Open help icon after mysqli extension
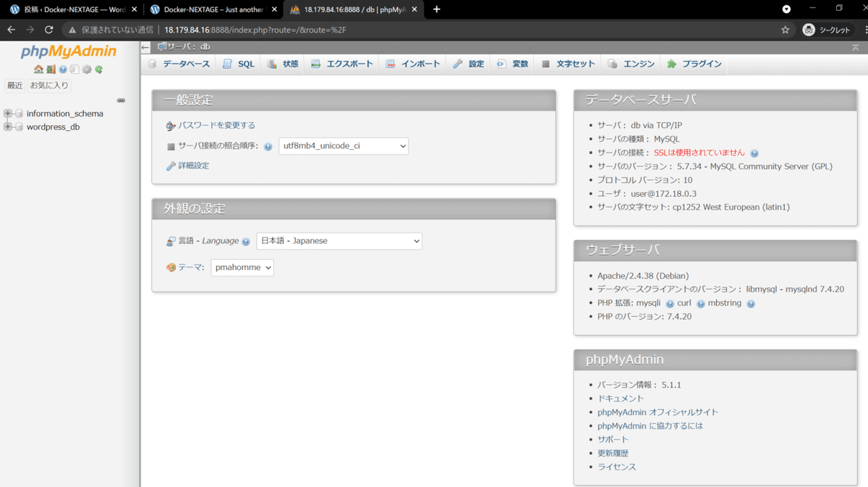 (x=670, y=304)
